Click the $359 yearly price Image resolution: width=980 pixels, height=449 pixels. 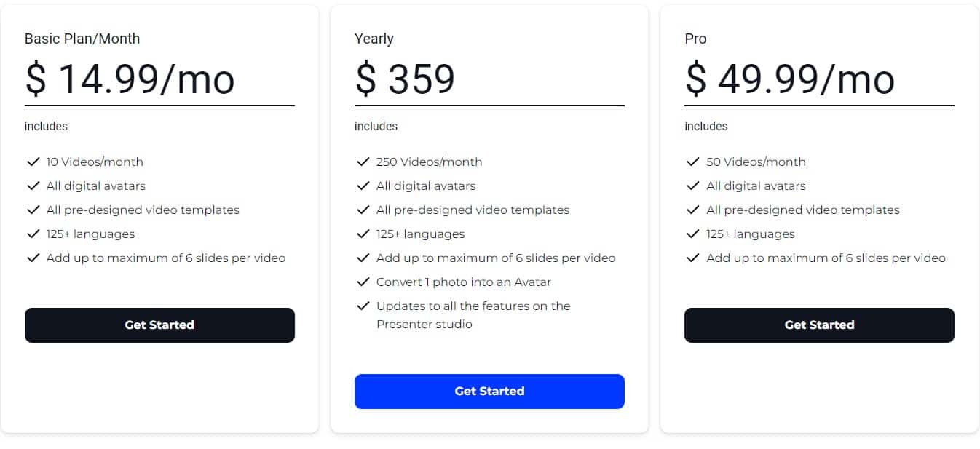[404, 79]
